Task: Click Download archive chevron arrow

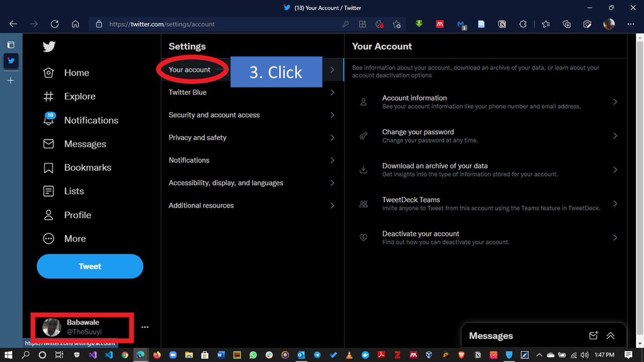Action: pos(615,169)
